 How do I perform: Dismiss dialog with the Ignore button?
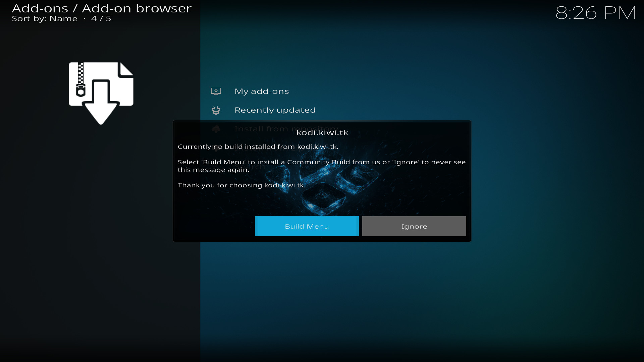point(414,226)
